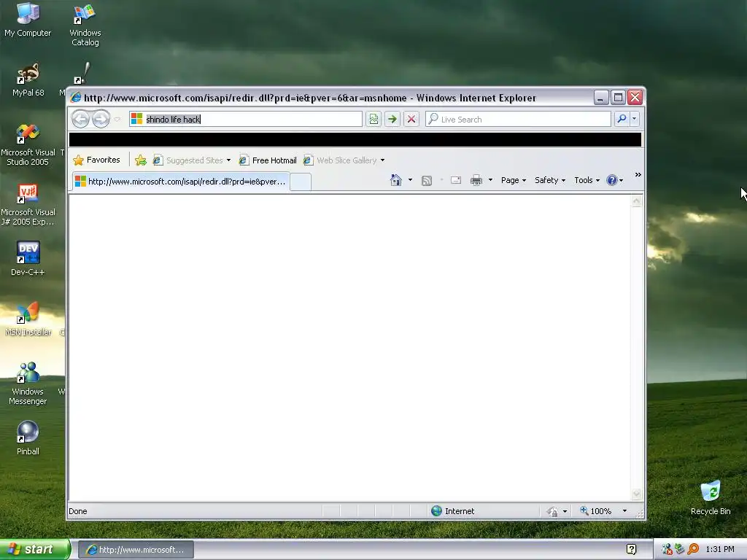Click the green Go arrow button
The height and width of the screenshot is (560, 747).
click(x=392, y=119)
